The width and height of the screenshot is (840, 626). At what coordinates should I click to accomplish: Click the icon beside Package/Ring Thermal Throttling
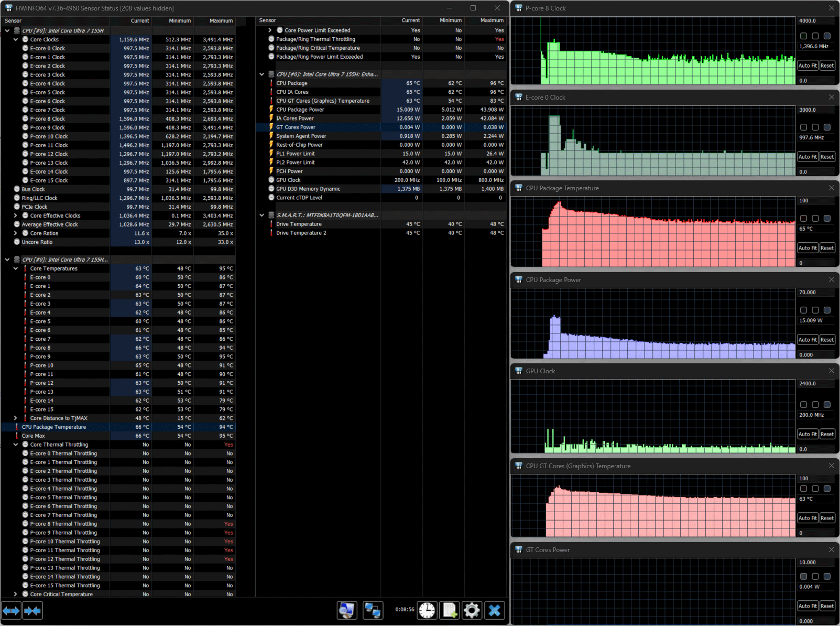(271, 39)
